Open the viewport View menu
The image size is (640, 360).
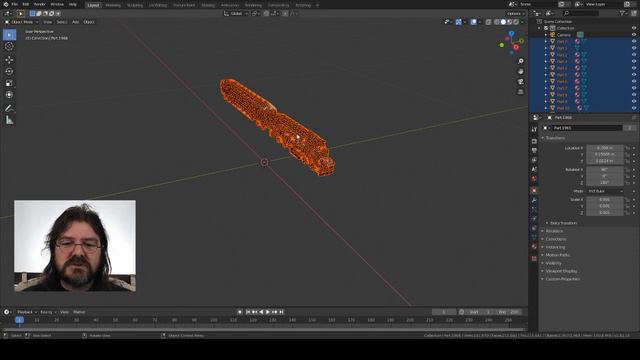[47, 22]
